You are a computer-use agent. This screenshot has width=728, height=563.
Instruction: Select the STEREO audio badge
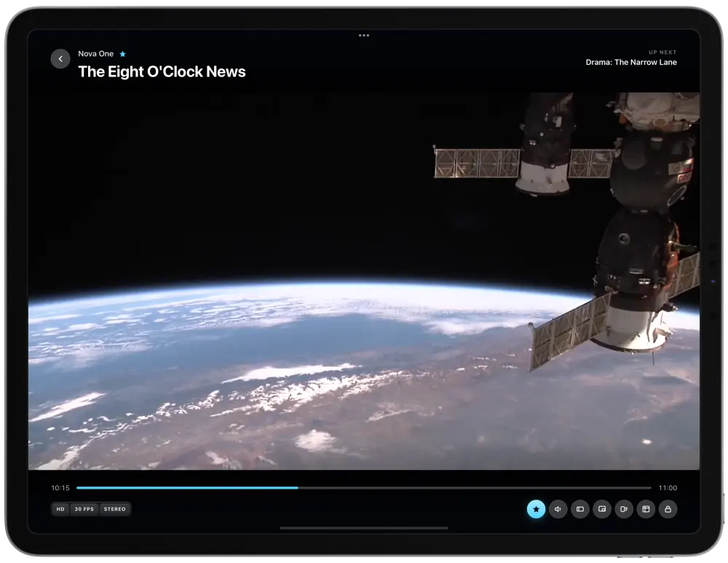[x=115, y=509]
